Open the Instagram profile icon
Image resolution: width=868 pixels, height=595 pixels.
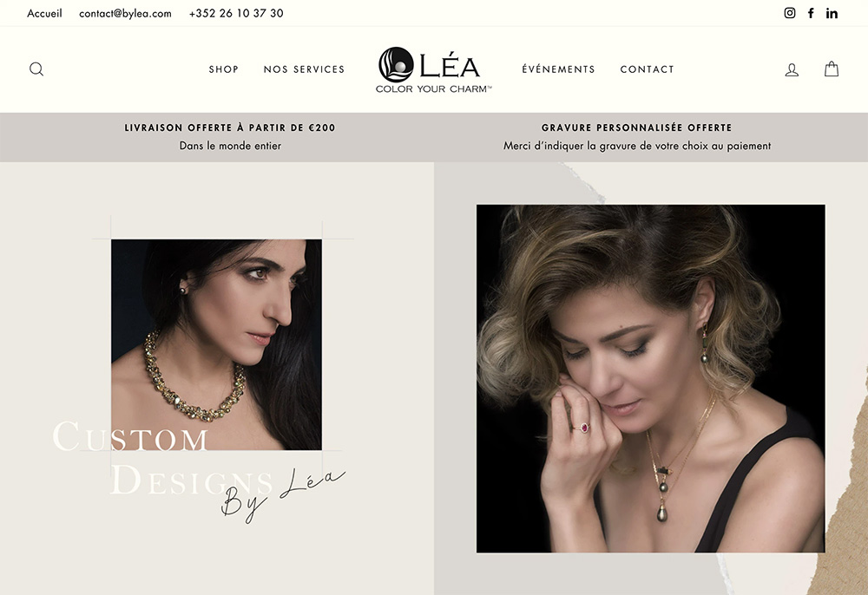[790, 13]
